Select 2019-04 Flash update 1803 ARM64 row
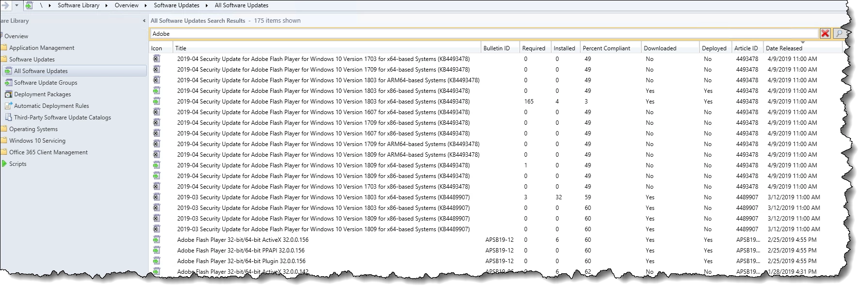 tap(496, 80)
